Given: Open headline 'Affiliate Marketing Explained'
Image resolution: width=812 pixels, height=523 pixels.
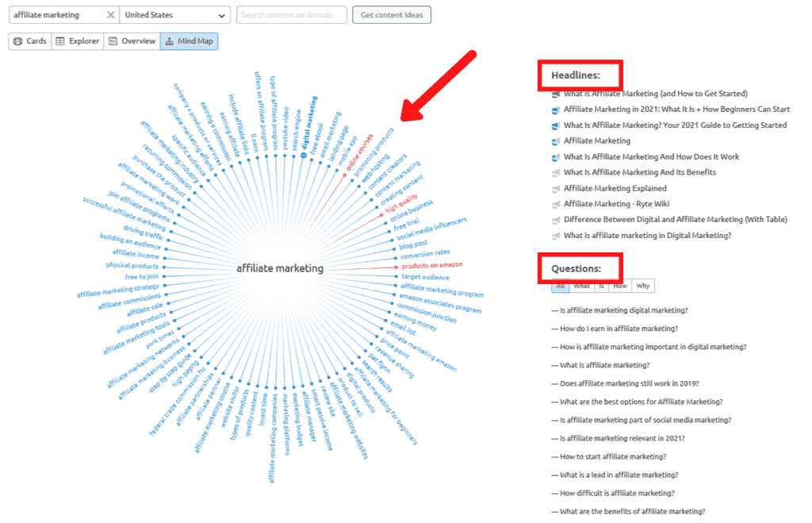Looking at the screenshot, I should (615, 188).
